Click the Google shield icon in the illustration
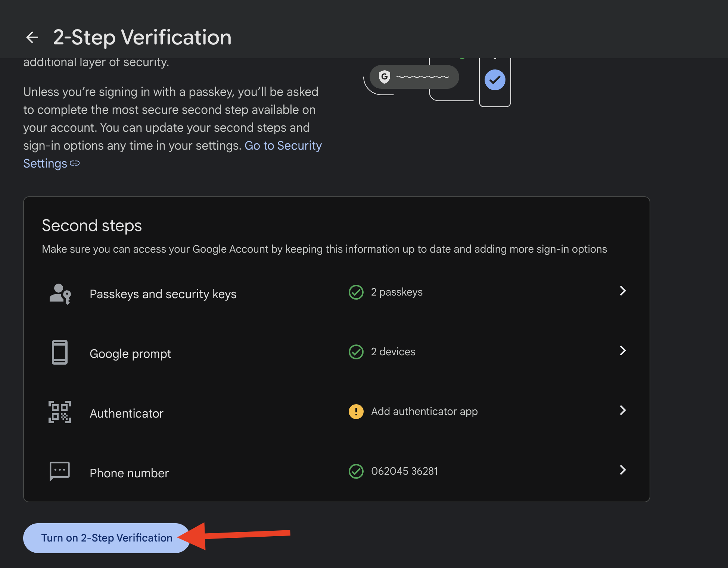 pos(385,77)
